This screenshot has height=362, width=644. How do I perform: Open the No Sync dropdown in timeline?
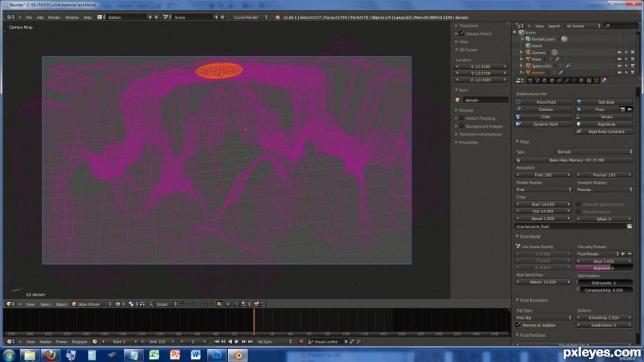pos(274,342)
